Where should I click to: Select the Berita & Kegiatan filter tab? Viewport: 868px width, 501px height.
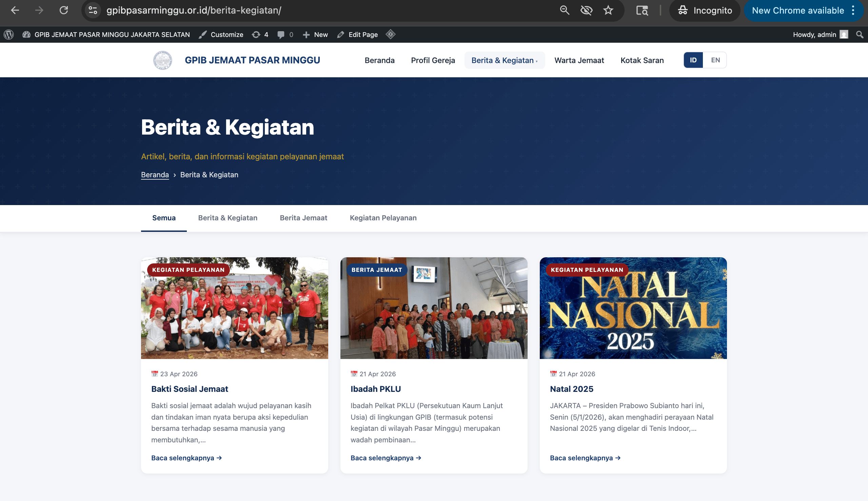pos(228,218)
